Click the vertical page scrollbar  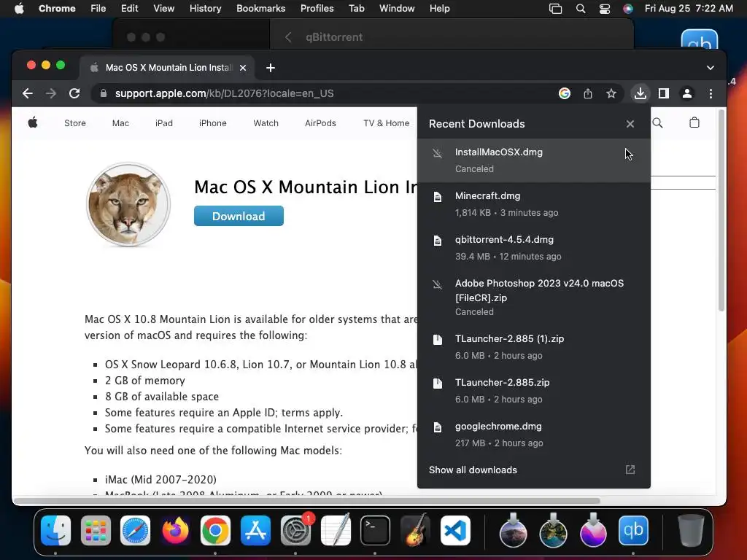pyautogui.click(x=721, y=212)
